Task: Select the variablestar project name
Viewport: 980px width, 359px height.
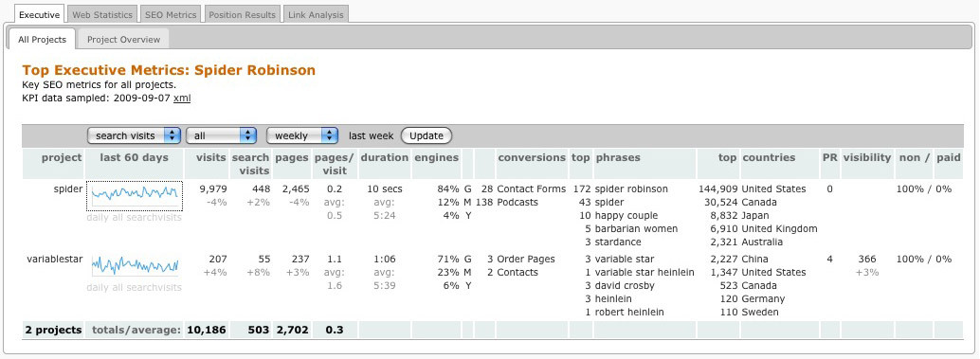Action: pyautogui.click(x=54, y=259)
